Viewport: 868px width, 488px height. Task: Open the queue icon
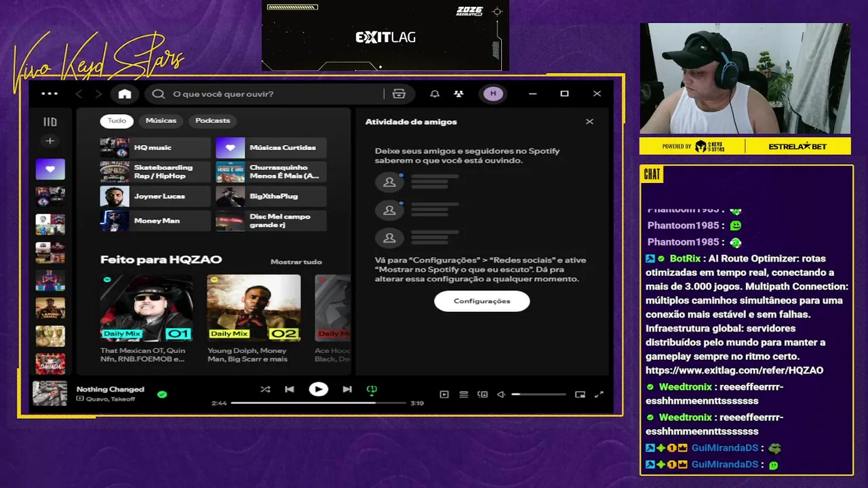(464, 394)
